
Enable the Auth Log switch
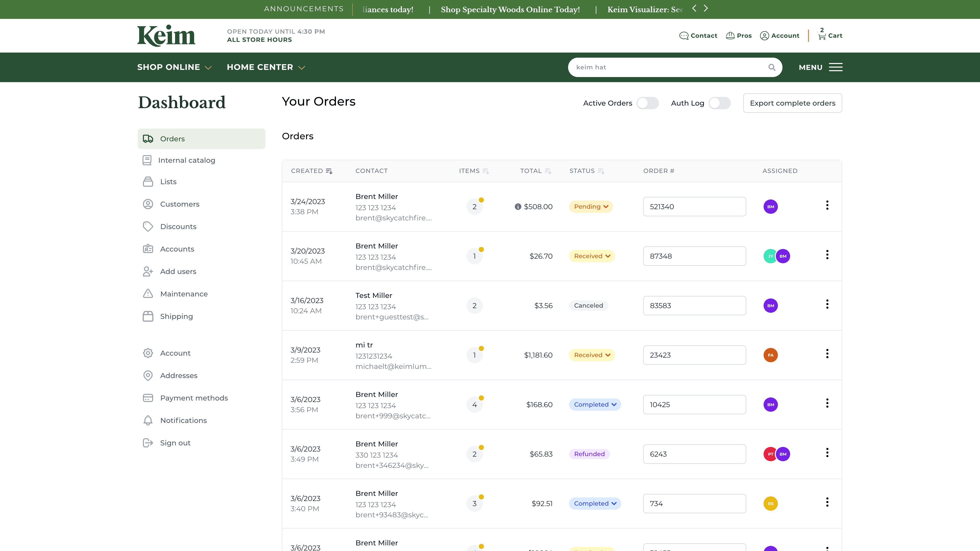click(719, 103)
